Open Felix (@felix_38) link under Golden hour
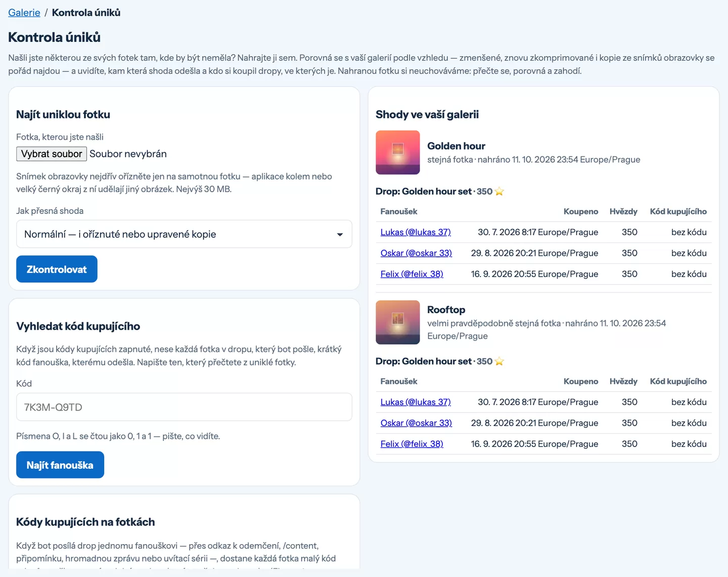This screenshot has width=728, height=577. point(412,274)
